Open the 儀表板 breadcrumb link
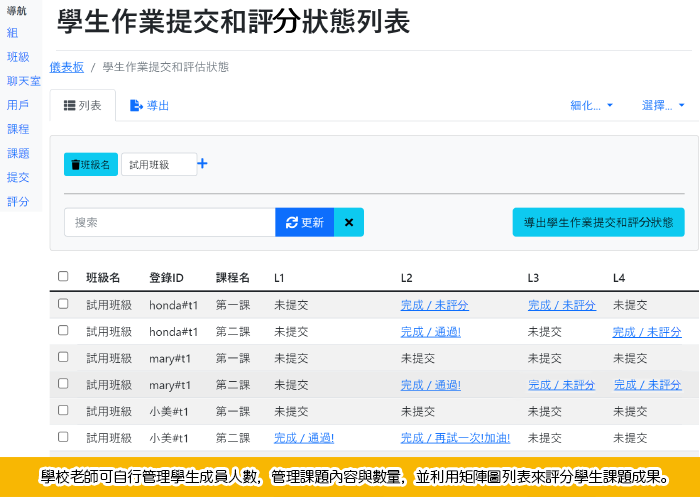This screenshot has width=700, height=497. coord(67,67)
